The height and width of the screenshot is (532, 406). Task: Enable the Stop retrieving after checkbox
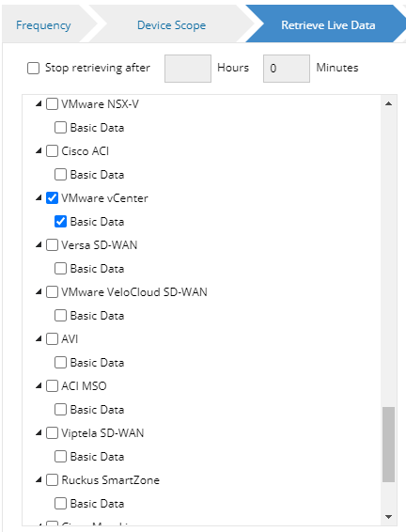(x=33, y=68)
